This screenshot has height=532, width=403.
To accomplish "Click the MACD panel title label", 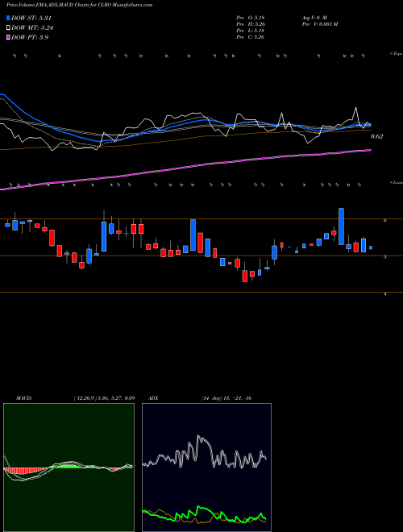I will click(x=23, y=398).
